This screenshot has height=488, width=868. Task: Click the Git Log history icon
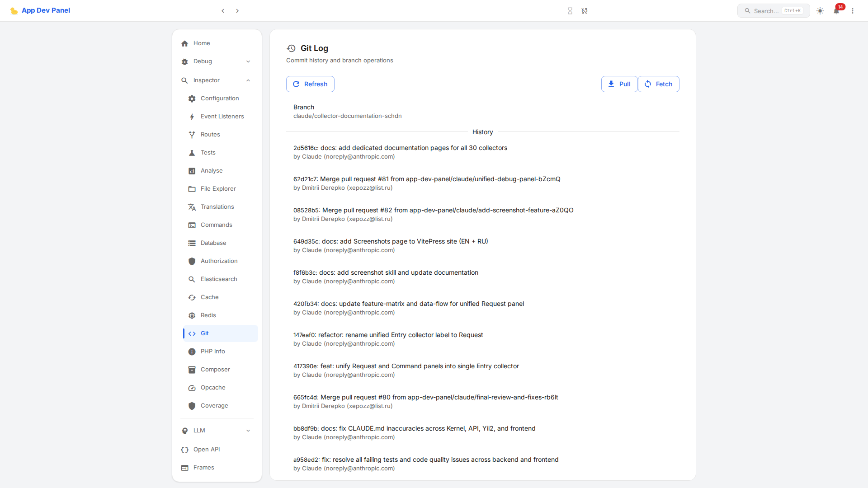(x=291, y=48)
